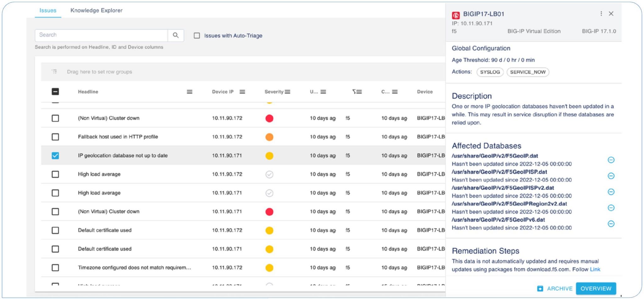Click 'BIG-IP 17.1.0' version text

(x=599, y=31)
